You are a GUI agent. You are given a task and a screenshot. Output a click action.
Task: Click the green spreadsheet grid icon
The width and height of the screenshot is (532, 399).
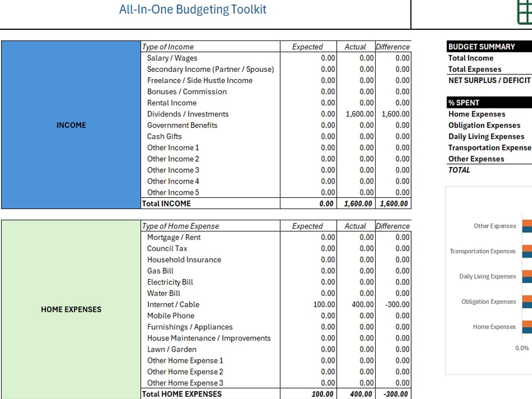[x=525, y=12]
